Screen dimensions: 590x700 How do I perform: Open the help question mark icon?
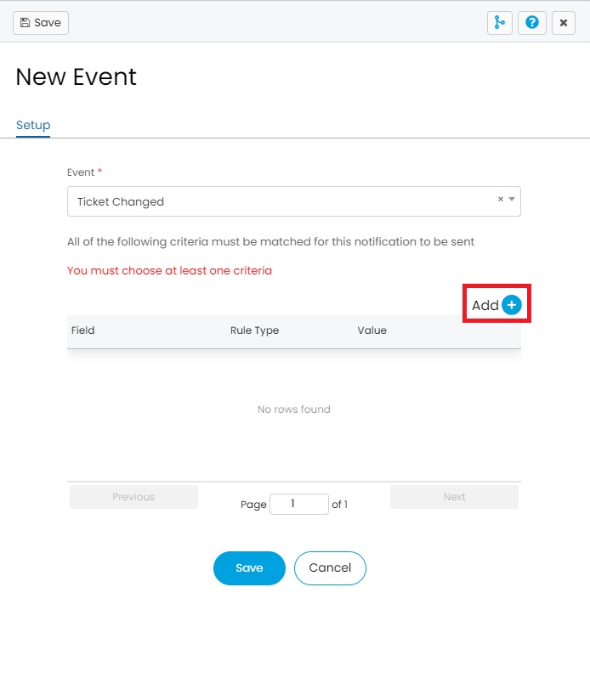(532, 23)
